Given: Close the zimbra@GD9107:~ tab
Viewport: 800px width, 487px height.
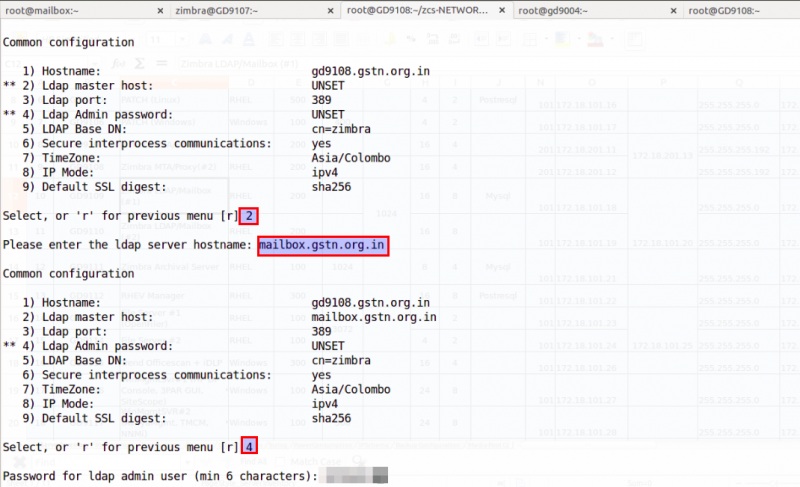Looking at the screenshot, I should pyautogui.click(x=330, y=11).
